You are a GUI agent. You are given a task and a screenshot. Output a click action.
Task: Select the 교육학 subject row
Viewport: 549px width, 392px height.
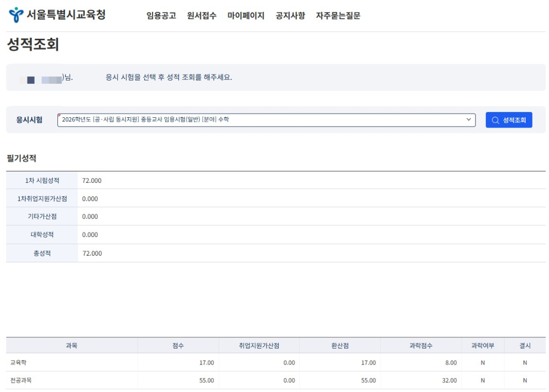pyautogui.click(x=18, y=363)
